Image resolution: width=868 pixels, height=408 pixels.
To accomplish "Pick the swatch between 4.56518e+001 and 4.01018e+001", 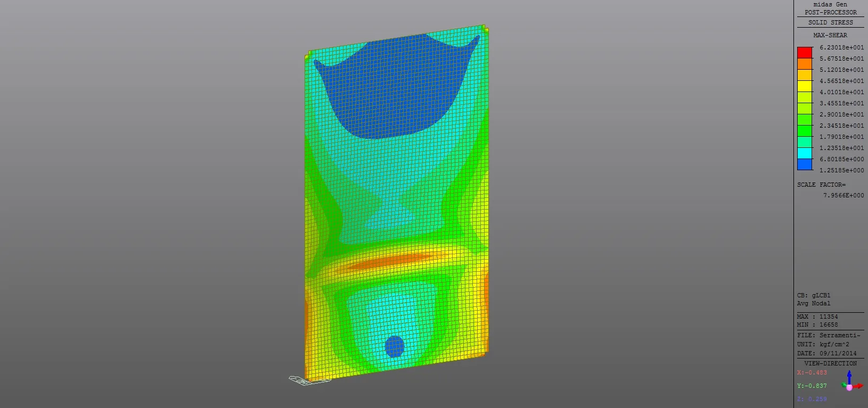I will point(805,86).
